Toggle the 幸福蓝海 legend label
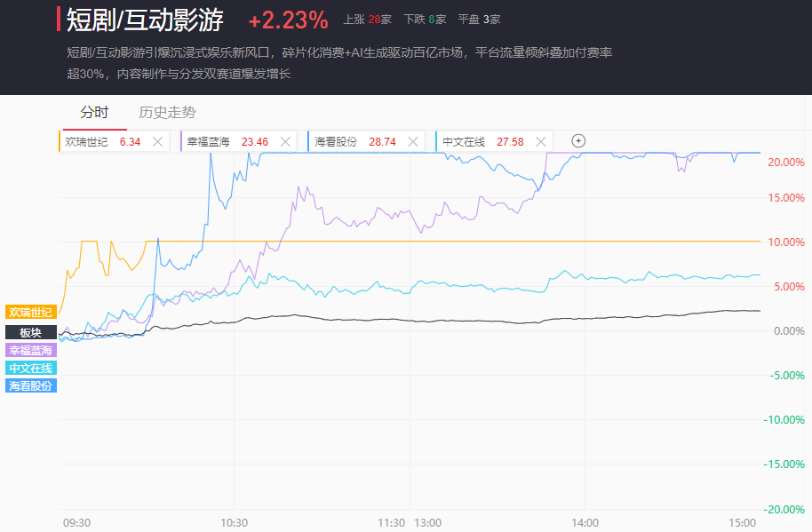The width and height of the screenshot is (812, 532). pos(31,350)
